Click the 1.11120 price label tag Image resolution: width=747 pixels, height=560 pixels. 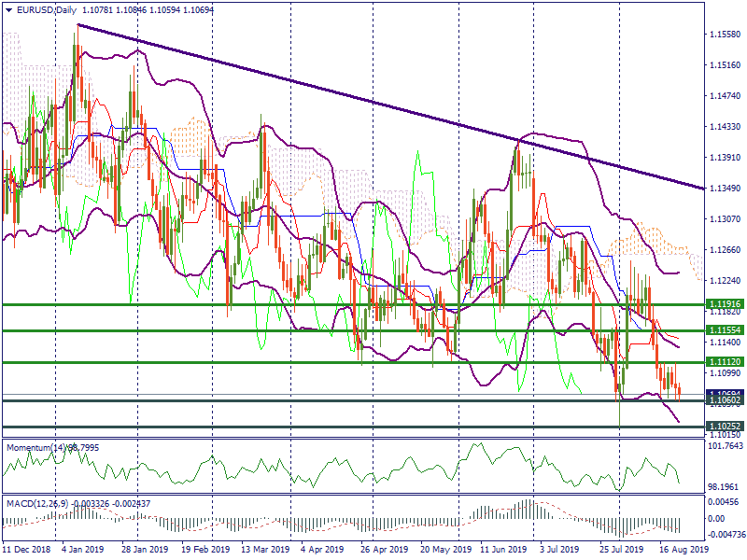point(725,362)
